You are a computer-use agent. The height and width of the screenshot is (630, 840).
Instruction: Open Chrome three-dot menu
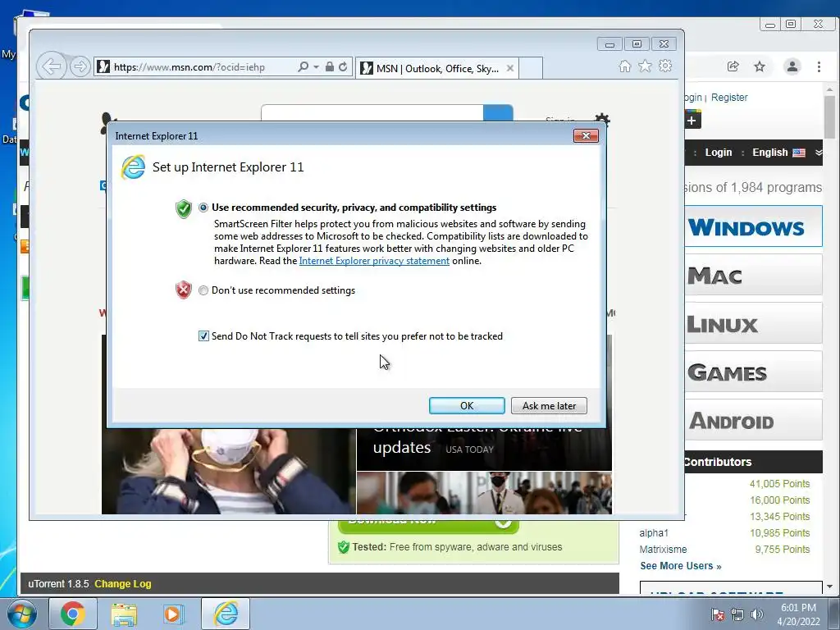819,66
